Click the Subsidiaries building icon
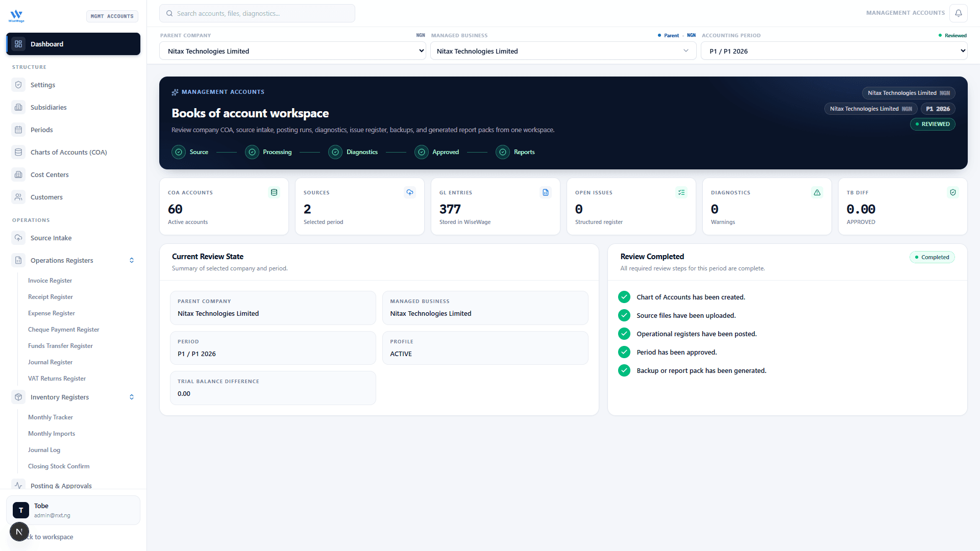The width and height of the screenshot is (980, 551). [x=18, y=107]
